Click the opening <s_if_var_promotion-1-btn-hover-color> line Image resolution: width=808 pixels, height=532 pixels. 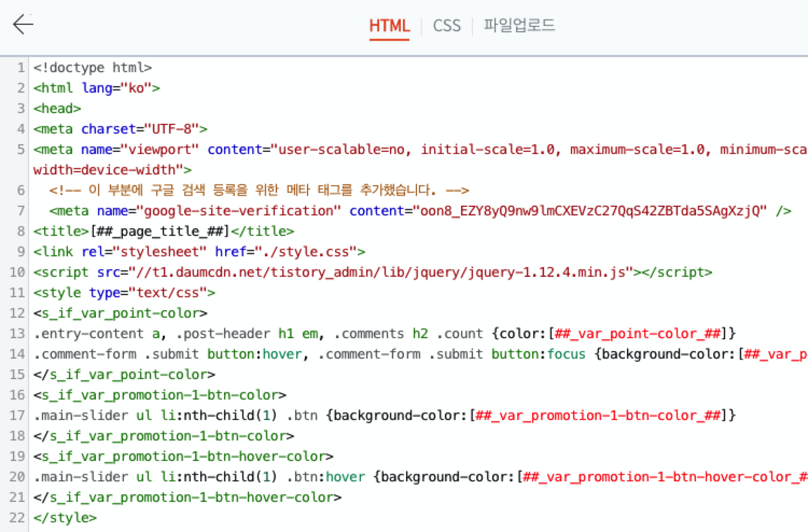184,457
